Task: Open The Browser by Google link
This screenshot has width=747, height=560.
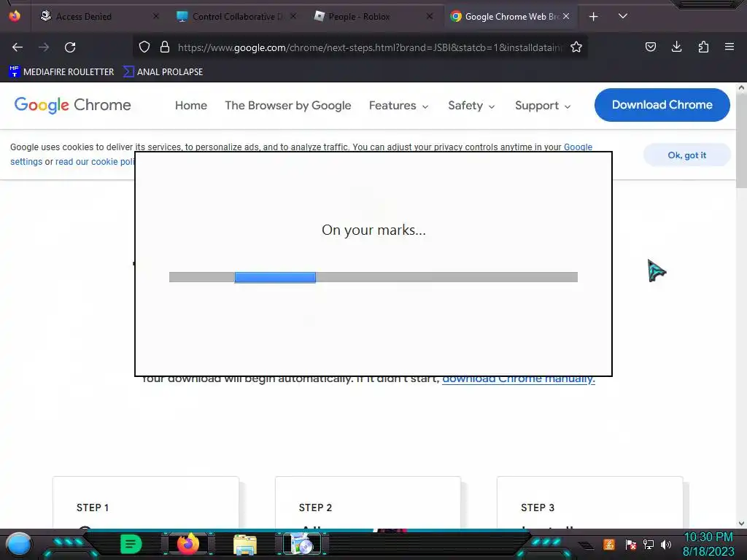Action: pyautogui.click(x=287, y=105)
